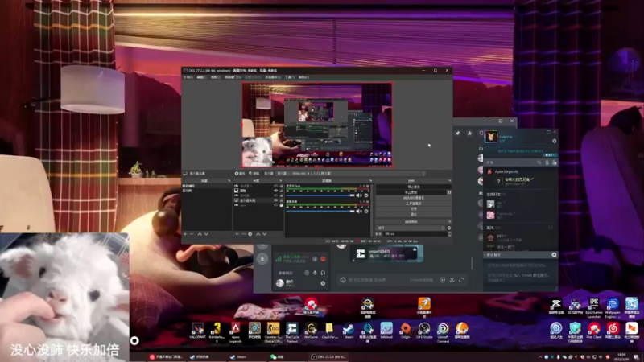
Task: Adjust desktop audio volume slider
Action: pyautogui.click(x=320, y=211)
